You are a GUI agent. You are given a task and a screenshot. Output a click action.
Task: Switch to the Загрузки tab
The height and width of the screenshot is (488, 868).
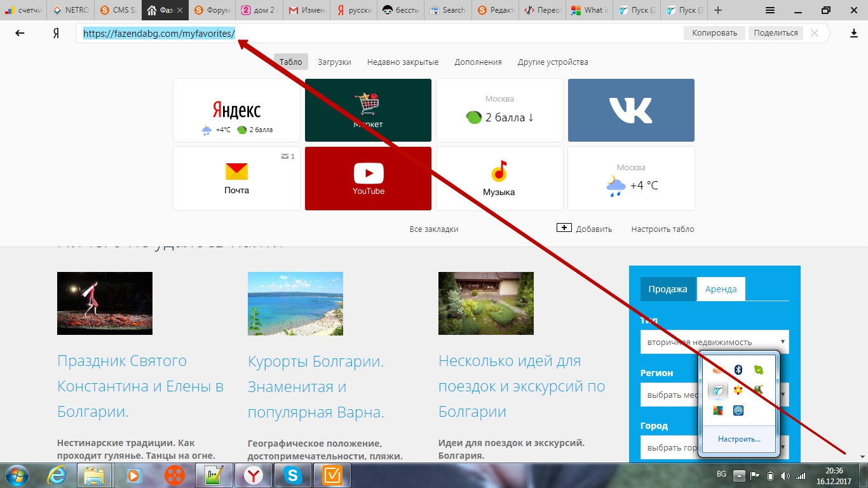[x=334, y=62]
